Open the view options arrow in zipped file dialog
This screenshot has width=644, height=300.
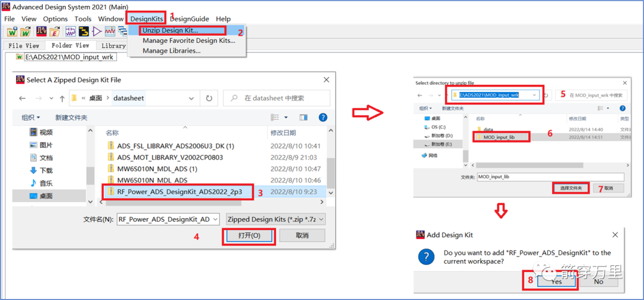pos(286,117)
